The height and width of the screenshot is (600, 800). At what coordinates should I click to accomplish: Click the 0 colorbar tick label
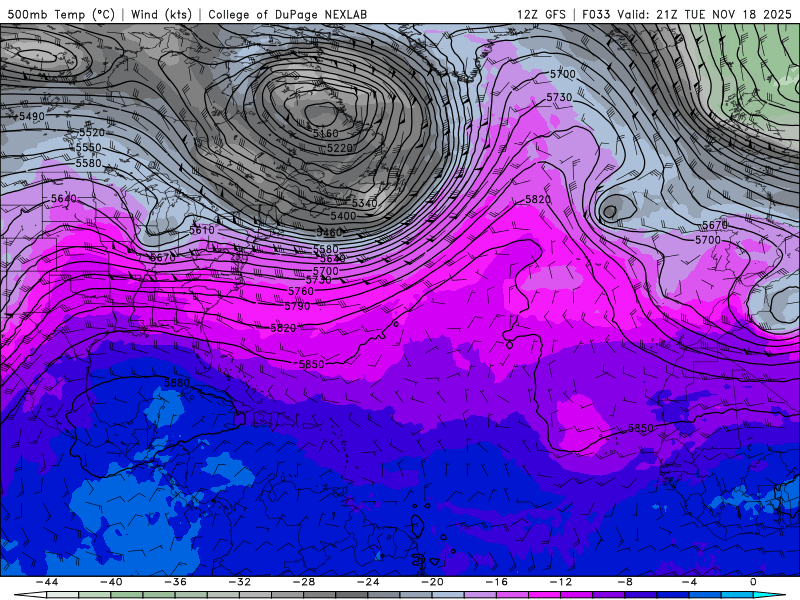click(x=754, y=582)
